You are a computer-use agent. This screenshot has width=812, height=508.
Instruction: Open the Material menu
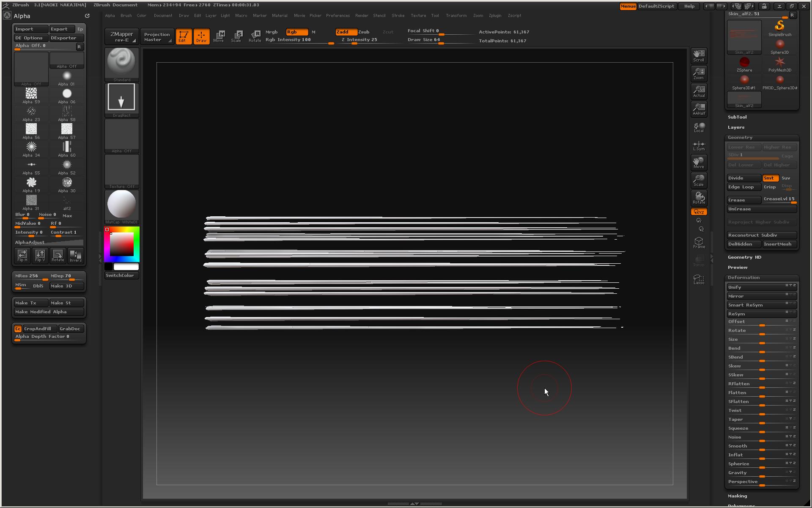coord(280,16)
